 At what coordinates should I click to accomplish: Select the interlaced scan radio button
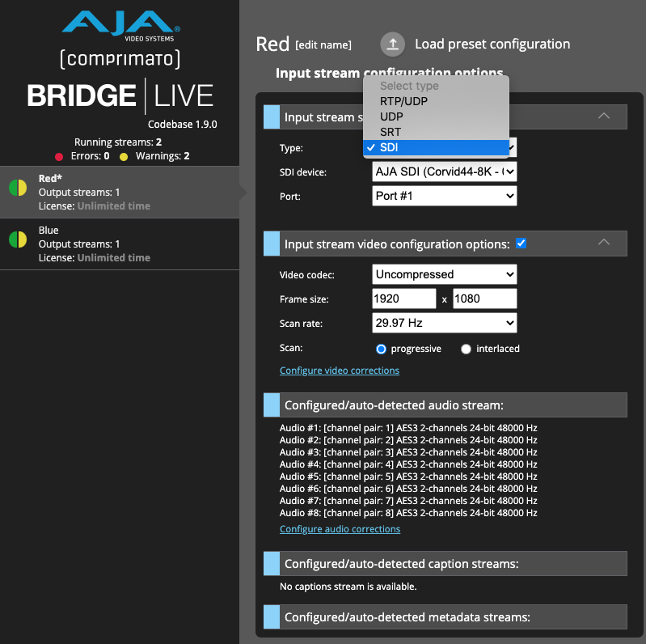click(x=466, y=350)
